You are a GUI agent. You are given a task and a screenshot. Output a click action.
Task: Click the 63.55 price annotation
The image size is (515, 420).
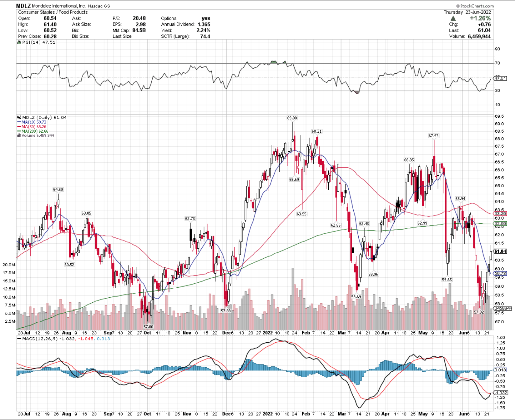(302, 214)
